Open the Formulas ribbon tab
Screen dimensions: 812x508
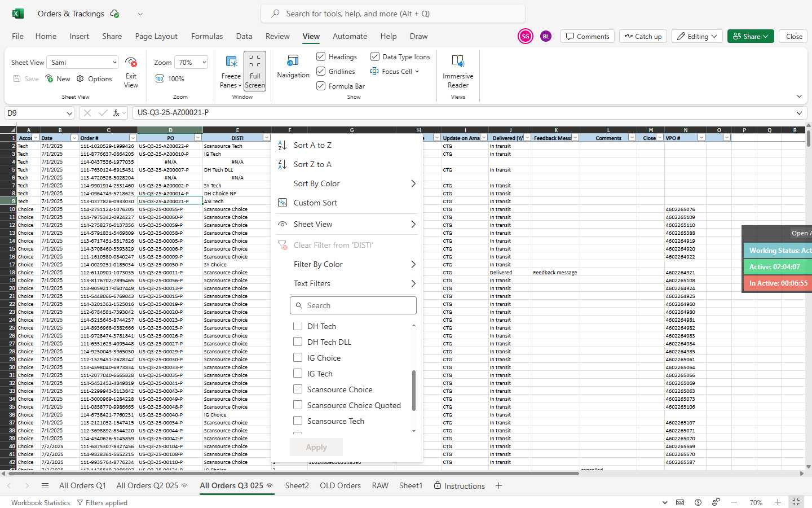click(x=207, y=36)
